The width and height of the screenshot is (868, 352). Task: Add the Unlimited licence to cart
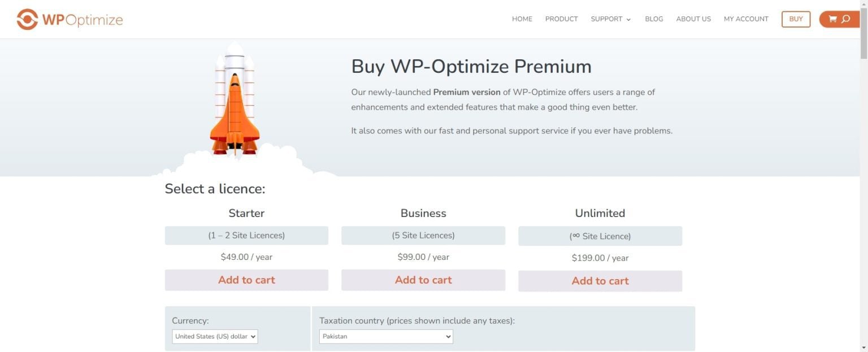(600, 280)
